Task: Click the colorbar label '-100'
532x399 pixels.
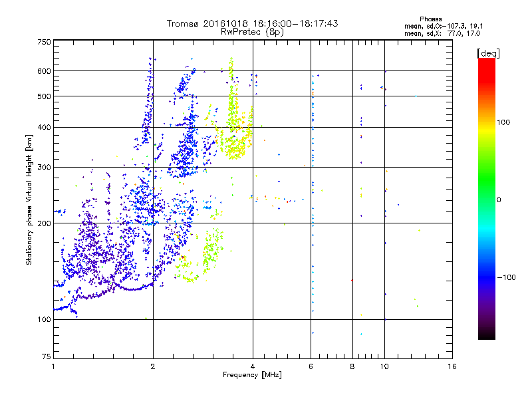Action: [506, 277]
